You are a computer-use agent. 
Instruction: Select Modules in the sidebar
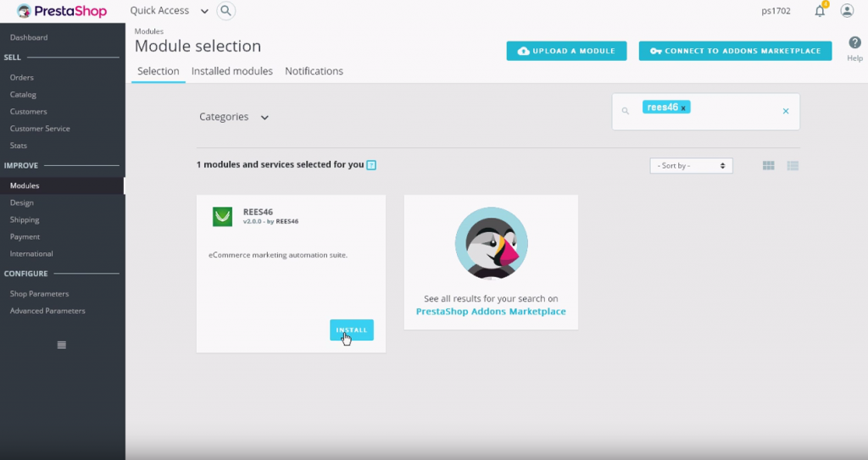click(63, 186)
